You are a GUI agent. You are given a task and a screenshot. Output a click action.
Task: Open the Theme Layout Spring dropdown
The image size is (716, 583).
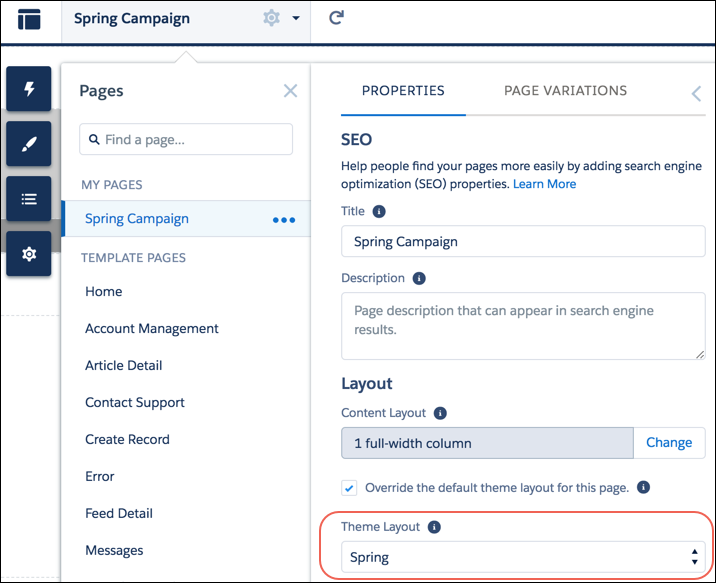(x=523, y=557)
